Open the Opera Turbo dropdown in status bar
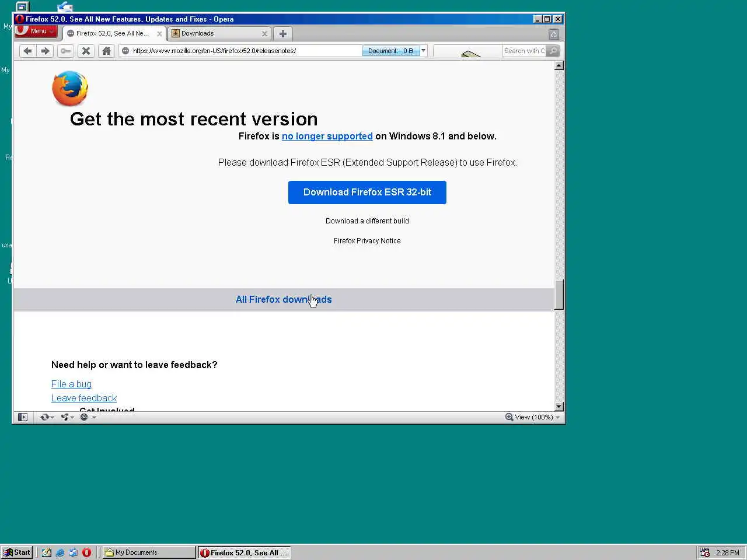747x560 pixels. (x=88, y=417)
